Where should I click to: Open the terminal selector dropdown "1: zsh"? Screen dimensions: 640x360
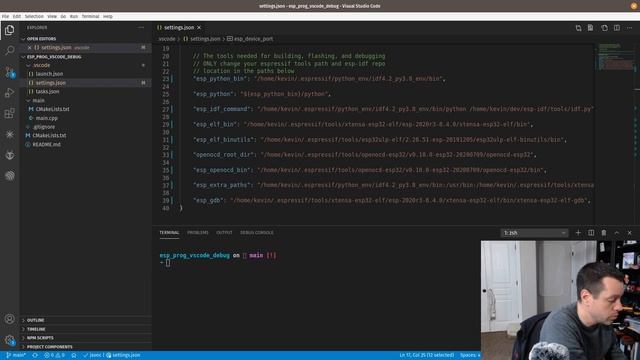tap(534, 233)
